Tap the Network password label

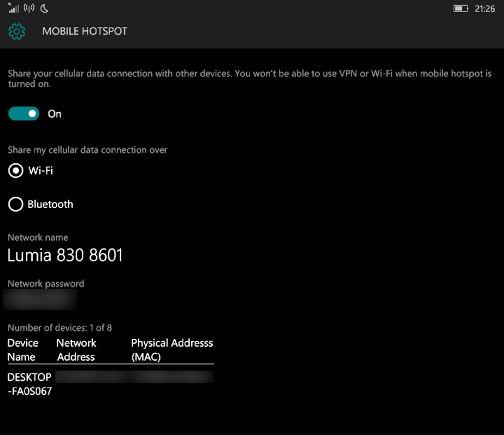[x=46, y=284]
